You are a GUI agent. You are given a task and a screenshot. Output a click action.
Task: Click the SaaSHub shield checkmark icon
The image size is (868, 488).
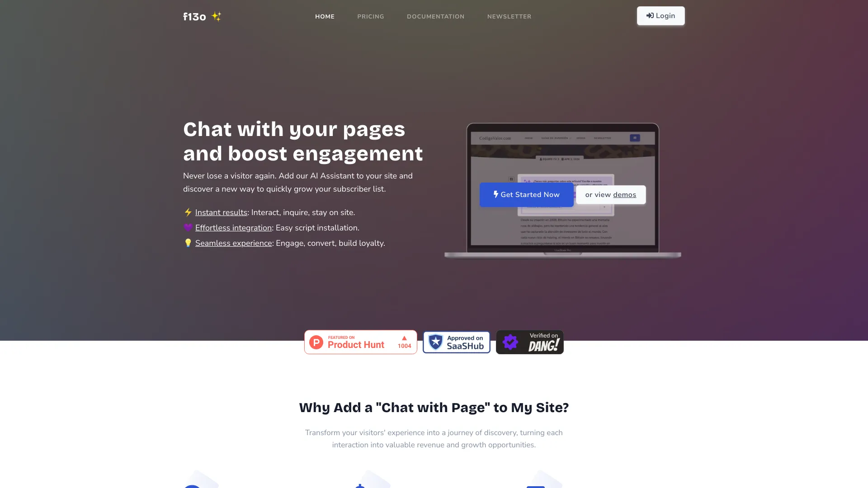point(436,342)
